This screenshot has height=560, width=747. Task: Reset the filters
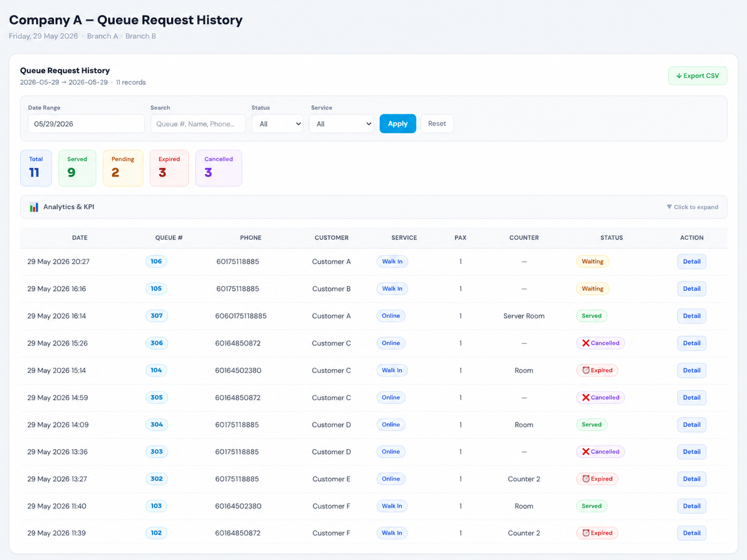(437, 124)
